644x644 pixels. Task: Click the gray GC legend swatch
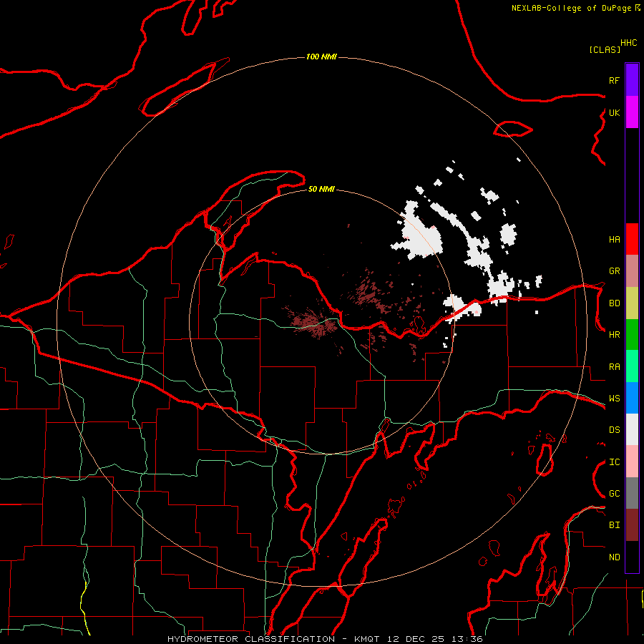(x=632, y=493)
